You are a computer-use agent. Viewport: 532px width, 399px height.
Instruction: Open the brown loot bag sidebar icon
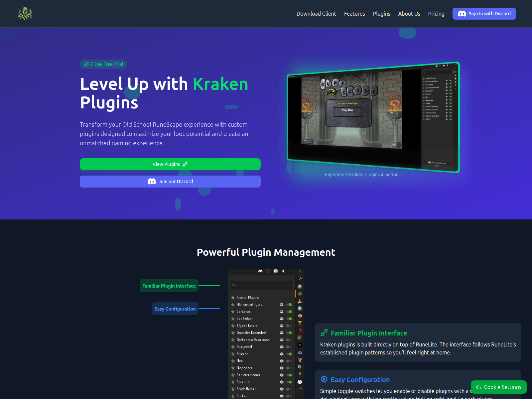[x=300, y=331]
